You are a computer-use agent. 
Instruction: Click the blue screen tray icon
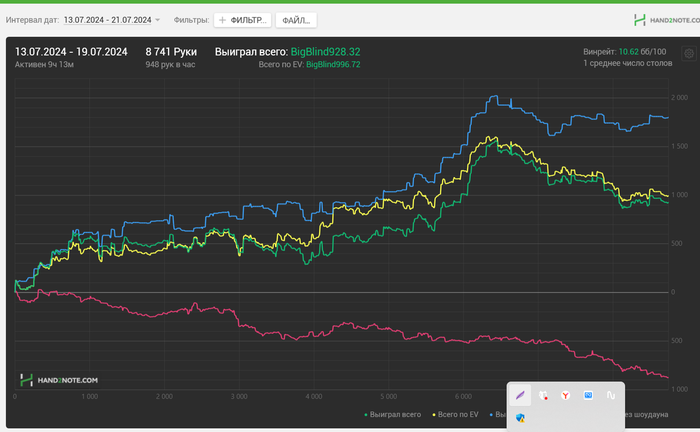pyautogui.click(x=588, y=395)
